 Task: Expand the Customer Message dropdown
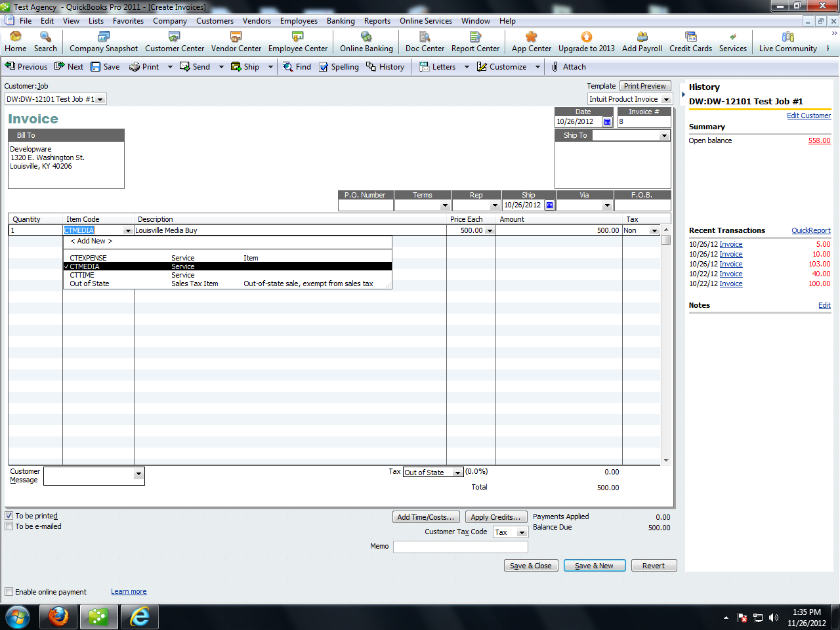point(138,474)
